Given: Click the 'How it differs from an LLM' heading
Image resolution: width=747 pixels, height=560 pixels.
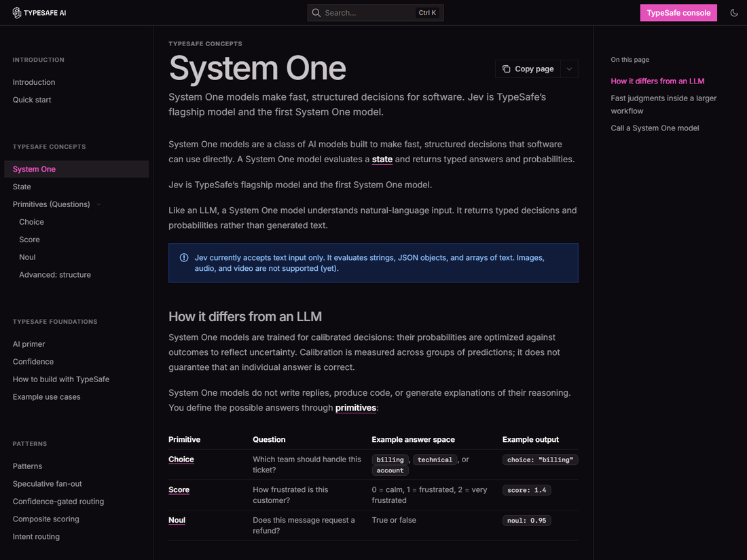Looking at the screenshot, I should [245, 317].
